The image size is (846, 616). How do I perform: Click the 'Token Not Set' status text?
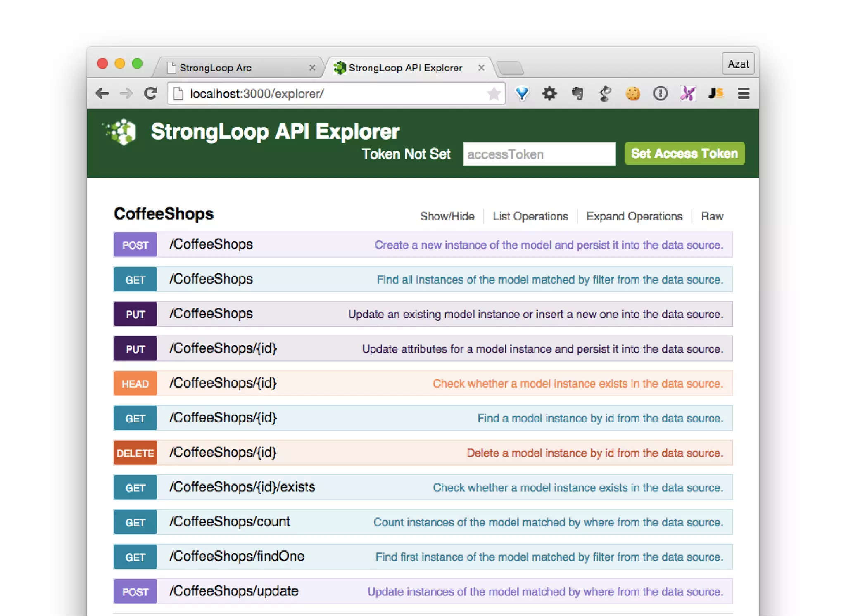(406, 154)
